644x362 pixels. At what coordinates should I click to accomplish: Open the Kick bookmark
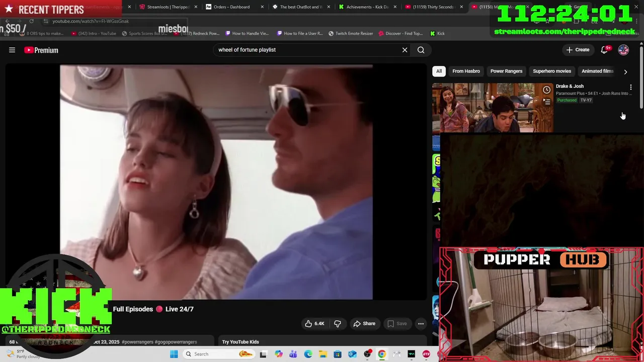[437, 33]
